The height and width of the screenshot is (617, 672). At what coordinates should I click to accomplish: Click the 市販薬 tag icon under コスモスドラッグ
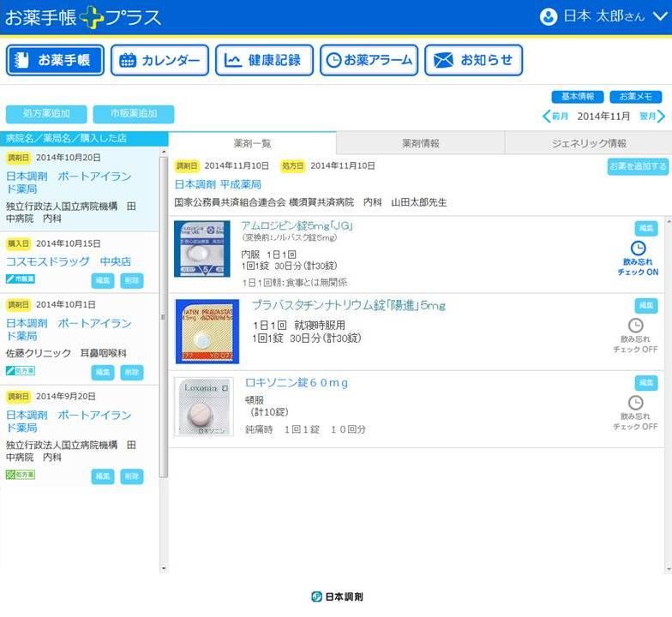[x=21, y=279]
